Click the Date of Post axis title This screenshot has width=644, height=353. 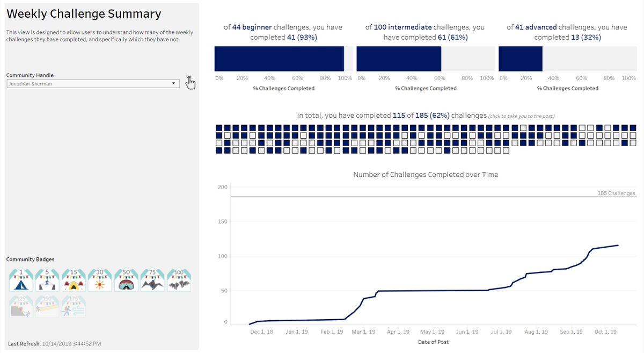click(x=433, y=342)
